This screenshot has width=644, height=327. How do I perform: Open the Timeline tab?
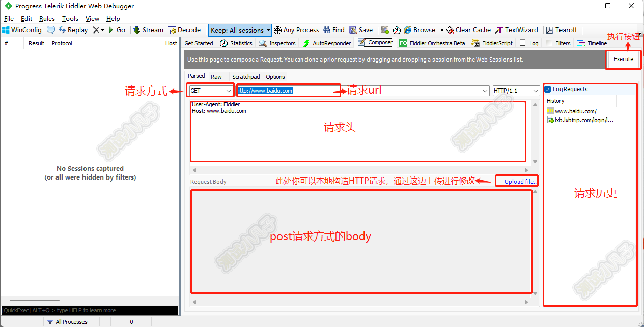(x=592, y=43)
